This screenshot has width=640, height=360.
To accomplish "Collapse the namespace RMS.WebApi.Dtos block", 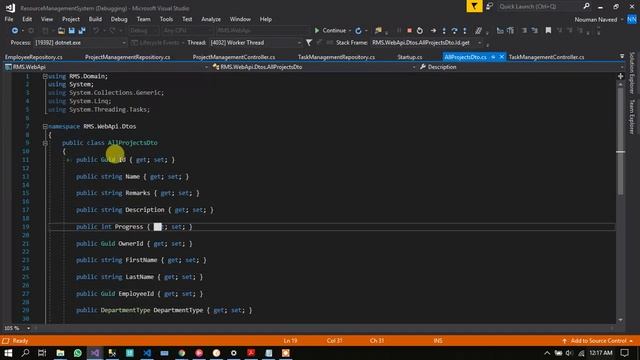I will point(45,127).
